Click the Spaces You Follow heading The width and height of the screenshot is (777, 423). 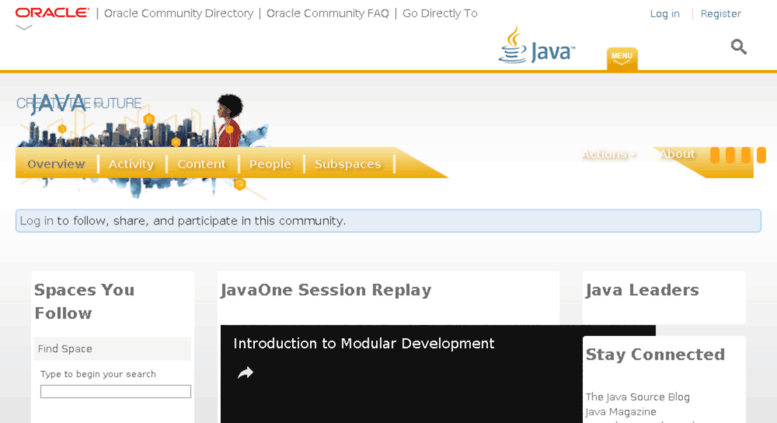[x=84, y=301]
